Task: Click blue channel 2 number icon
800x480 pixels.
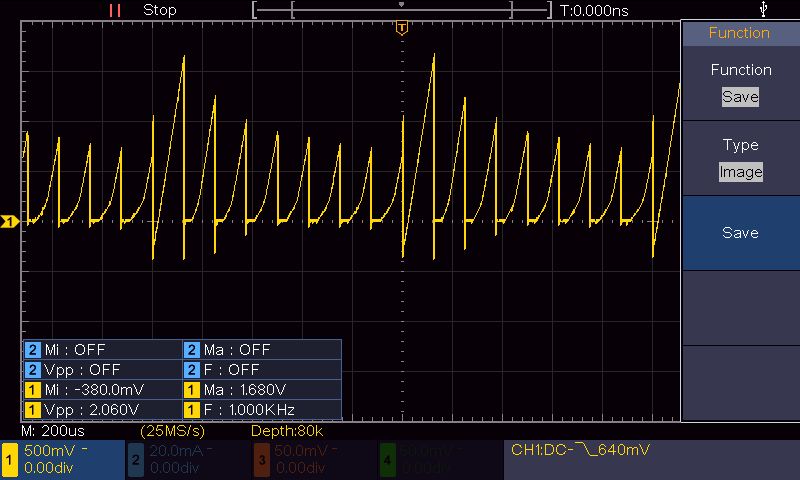Action: tap(136, 460)
